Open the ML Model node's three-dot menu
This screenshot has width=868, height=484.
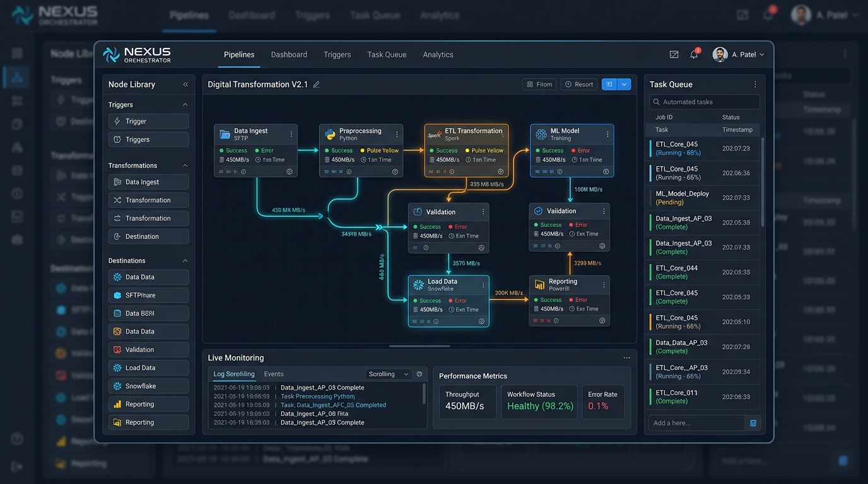point(608,134)
